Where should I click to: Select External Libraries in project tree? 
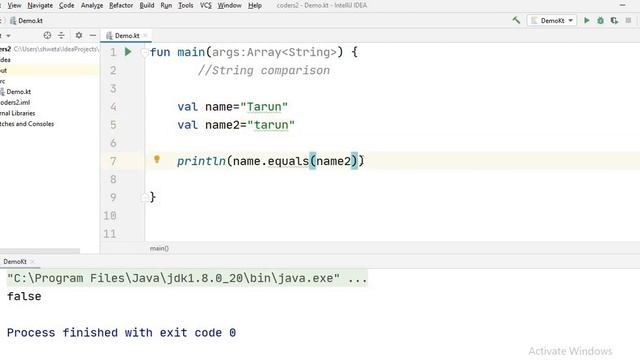(x=18, y=113)
